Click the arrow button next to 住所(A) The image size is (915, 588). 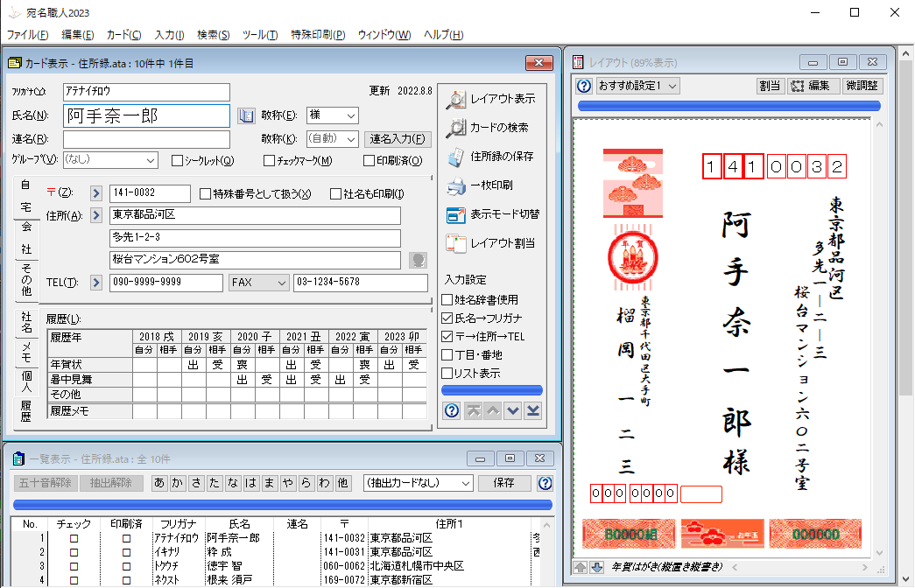[x=96, y=216]
